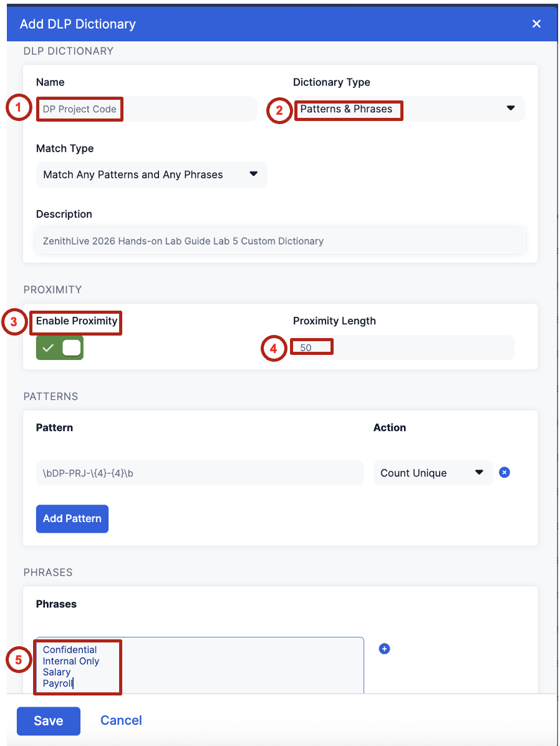The height and width of the screenshot is (746, 560).
Task: Click the red callout marker number 4
Action: click(x=273, y=348)
